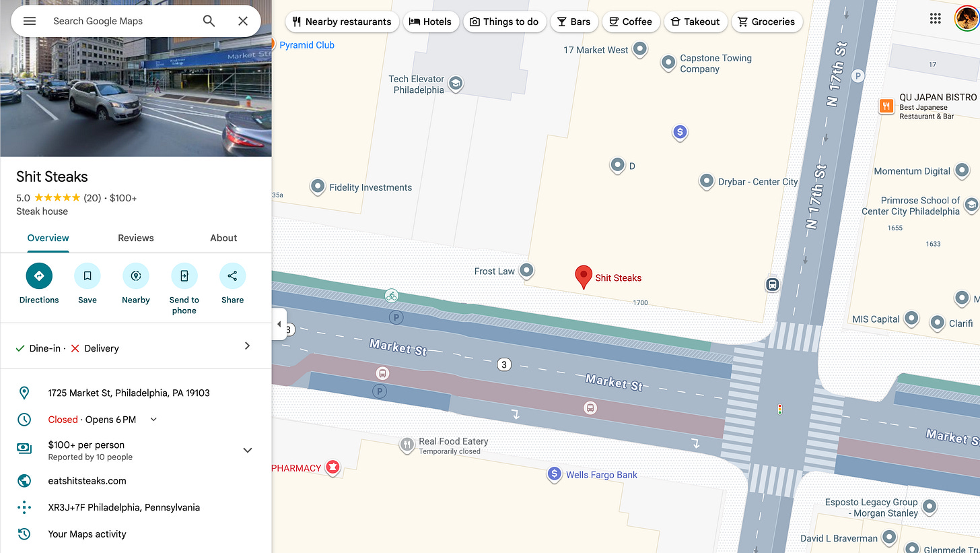Screen dimensions: 980x553
Task: Open the Google account avatar
Action: coord(967,18)
